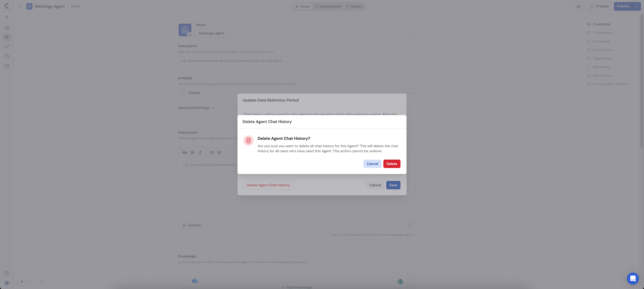Cancel the Delete Agent Chat History dialog

(x=372, y=164)
